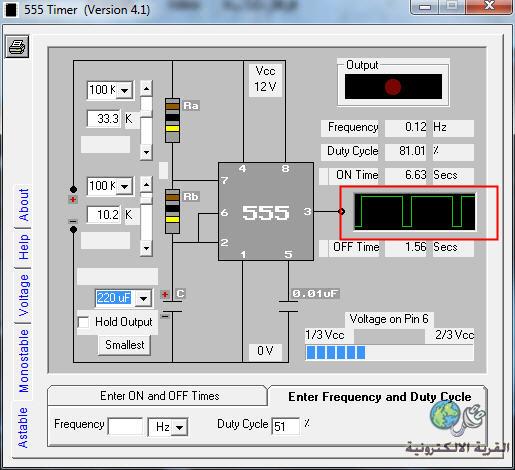Click the red output LED indicator
Screen dimensions: 515x470
(x=393, y=87)
